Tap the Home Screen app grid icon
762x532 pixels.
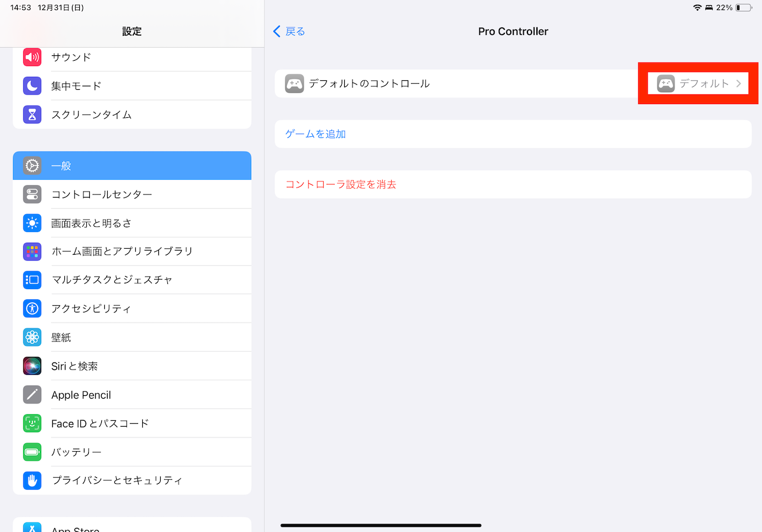[32, 252]
